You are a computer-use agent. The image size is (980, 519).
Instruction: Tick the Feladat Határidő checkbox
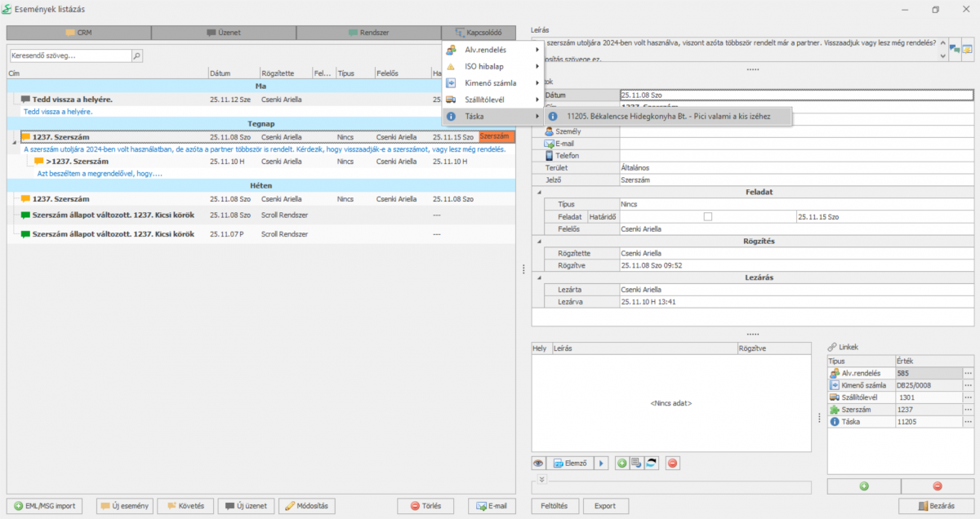(x=708, y=216)
